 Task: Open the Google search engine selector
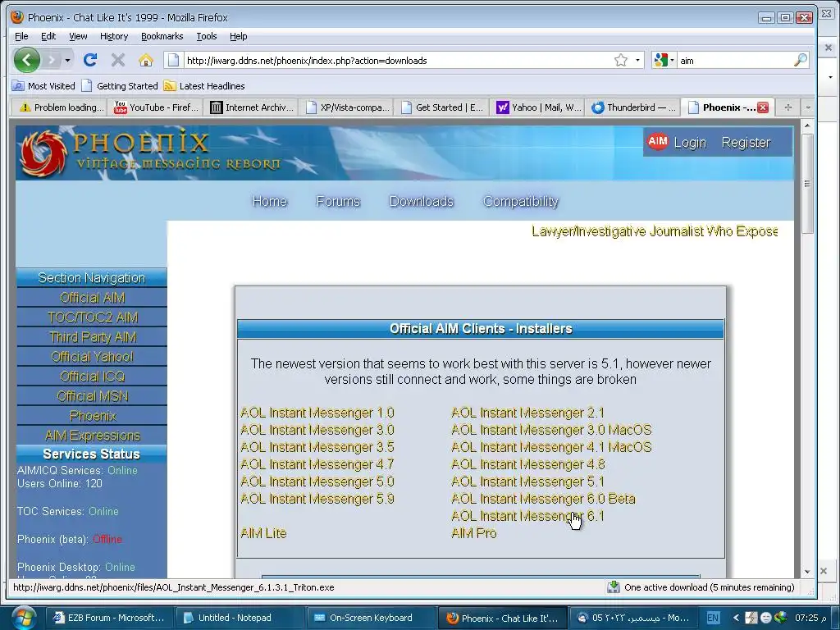[x=664, y=60]
